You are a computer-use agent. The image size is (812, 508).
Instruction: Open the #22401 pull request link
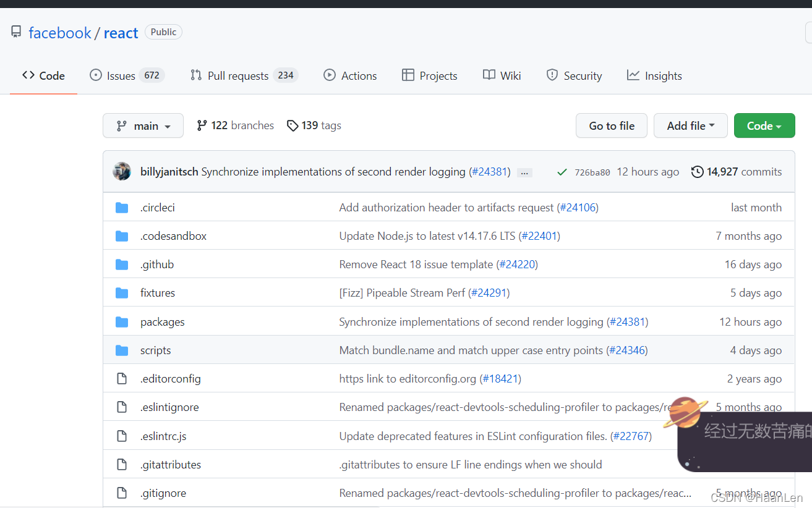[539, 236]
